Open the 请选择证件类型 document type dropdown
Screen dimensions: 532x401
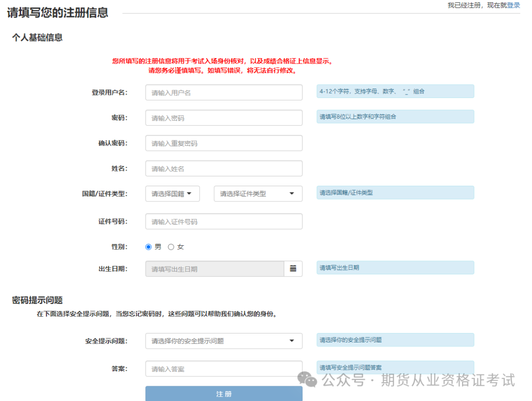(x=257, y=194)
